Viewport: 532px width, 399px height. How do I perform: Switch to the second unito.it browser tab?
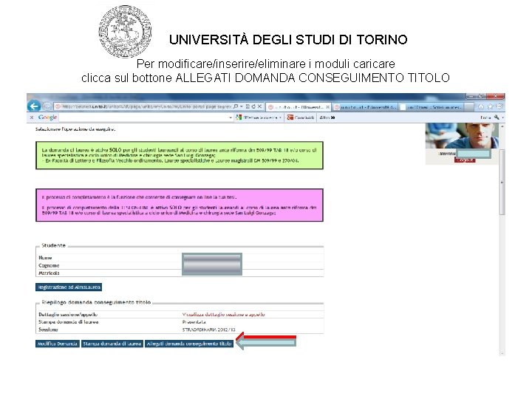(365, 107)
